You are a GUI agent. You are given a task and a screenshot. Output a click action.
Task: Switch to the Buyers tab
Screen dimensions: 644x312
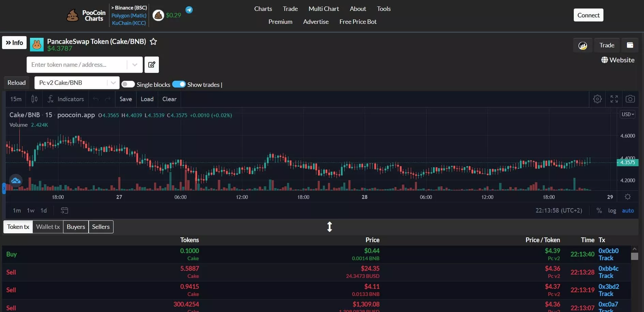click(76, 227)
